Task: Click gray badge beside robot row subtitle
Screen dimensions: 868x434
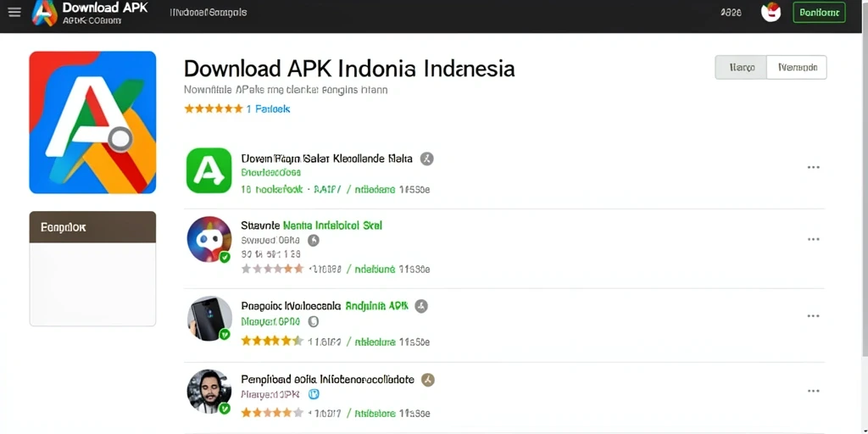Action: [314, 240]
